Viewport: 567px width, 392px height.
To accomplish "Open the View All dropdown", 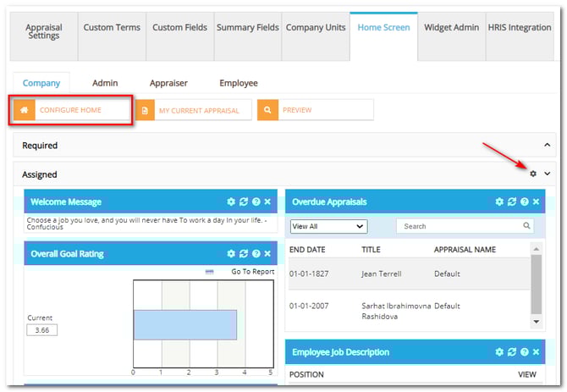I will pyautogui.click(x=328, y=226).
